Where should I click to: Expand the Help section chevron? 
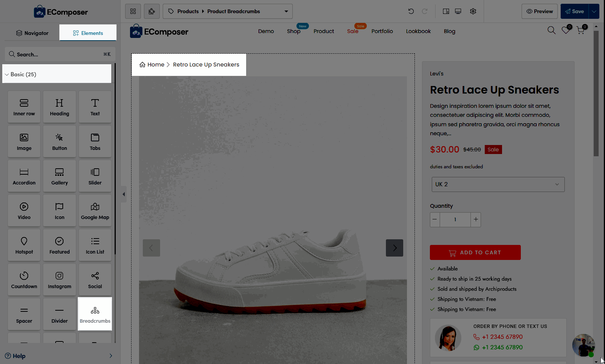click(x=110, y=356)
